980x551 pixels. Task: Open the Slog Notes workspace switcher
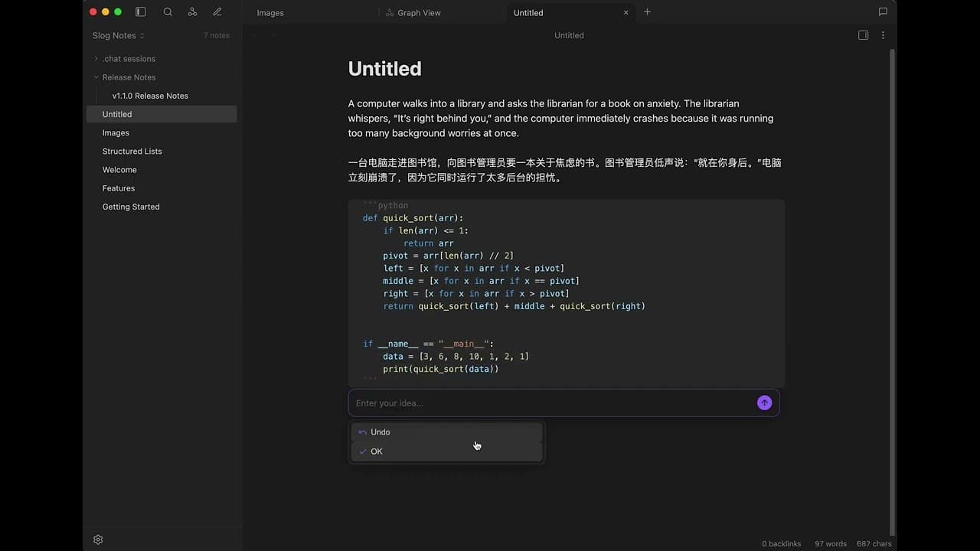point(117,35)
